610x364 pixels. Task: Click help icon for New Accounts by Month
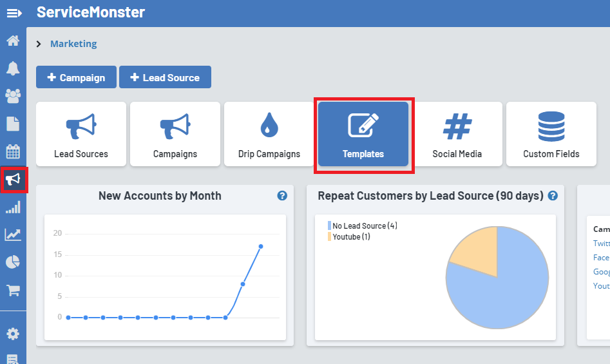click(282, 196)
